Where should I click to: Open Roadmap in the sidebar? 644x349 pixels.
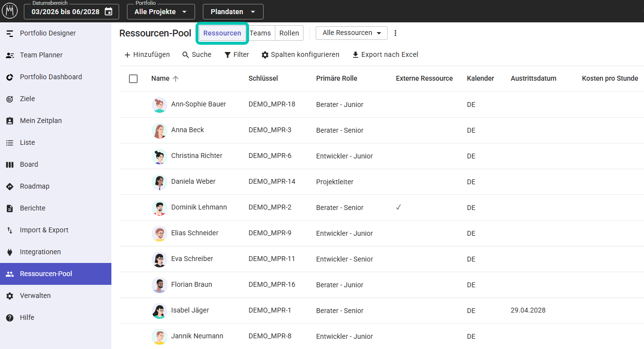(x=55, y=187)
